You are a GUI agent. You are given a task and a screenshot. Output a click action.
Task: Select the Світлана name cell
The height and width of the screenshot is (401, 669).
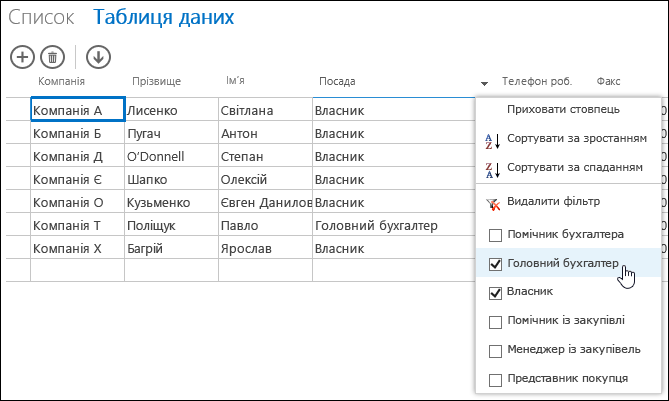265,110
